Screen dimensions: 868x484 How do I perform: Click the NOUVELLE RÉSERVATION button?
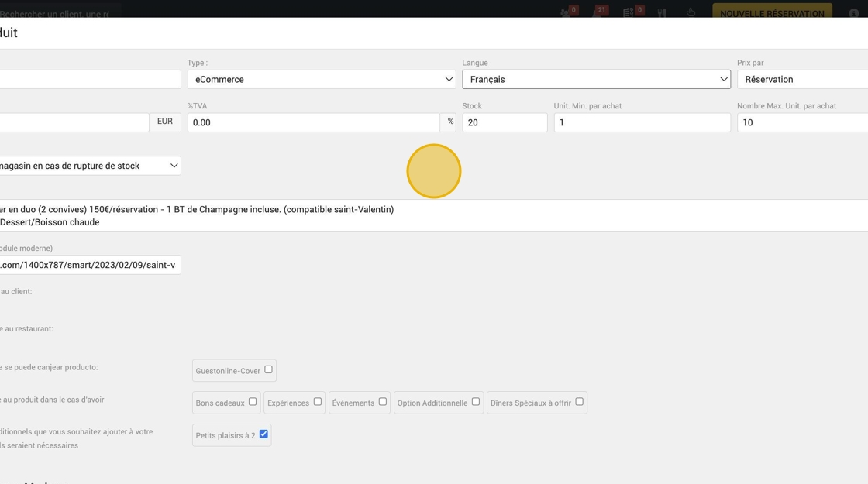tap(772, 12)
